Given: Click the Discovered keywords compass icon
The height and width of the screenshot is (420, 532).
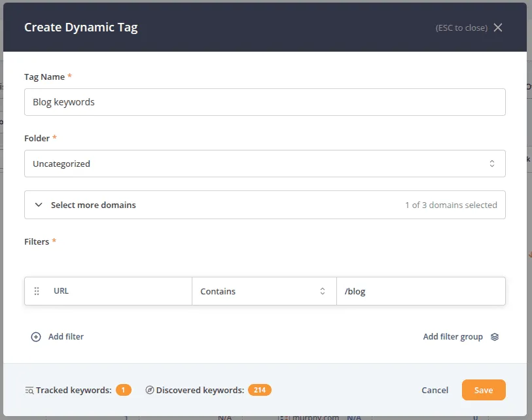Looking at the screenshot, I should coord(150,390).
